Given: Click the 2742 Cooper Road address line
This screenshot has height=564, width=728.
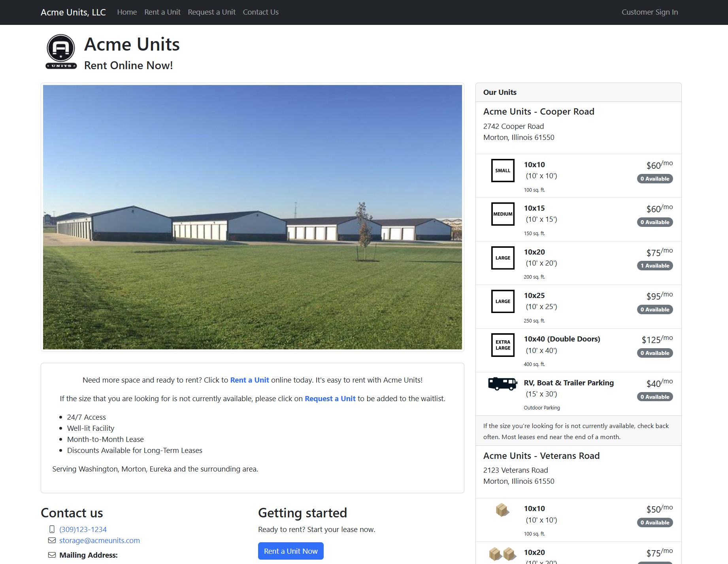Looking at the screenshot, I should (x=513, y=126).
